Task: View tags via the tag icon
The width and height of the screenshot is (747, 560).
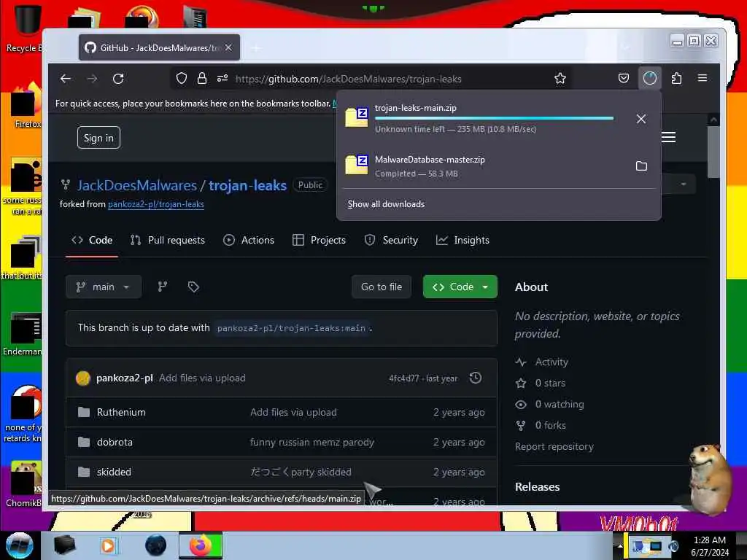Action: point(193,287)
